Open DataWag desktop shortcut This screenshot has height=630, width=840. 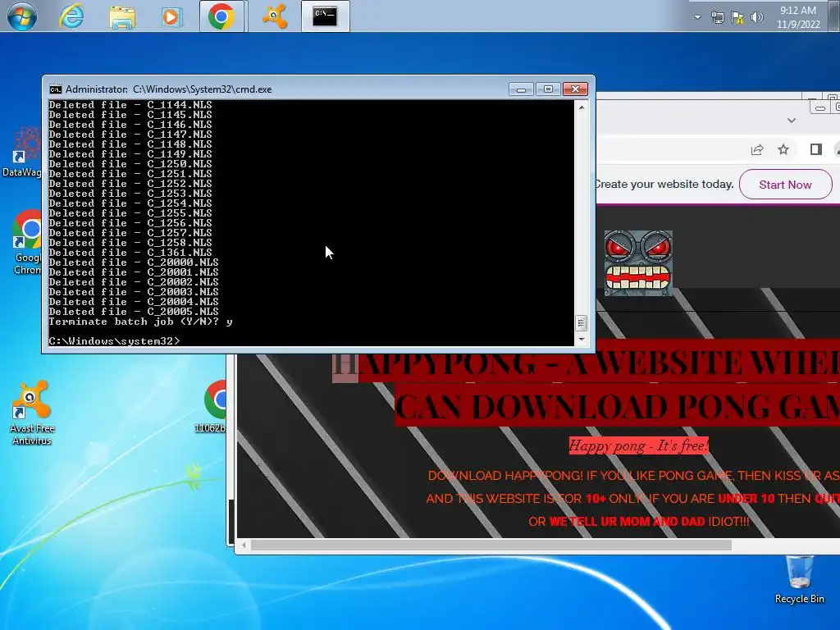[22, 153]
